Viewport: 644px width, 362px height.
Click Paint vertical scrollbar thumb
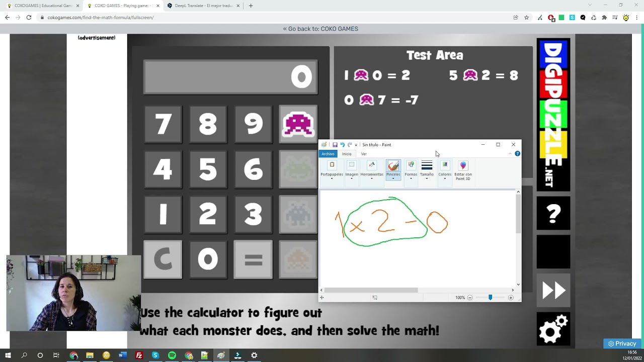tap(518, 215)
